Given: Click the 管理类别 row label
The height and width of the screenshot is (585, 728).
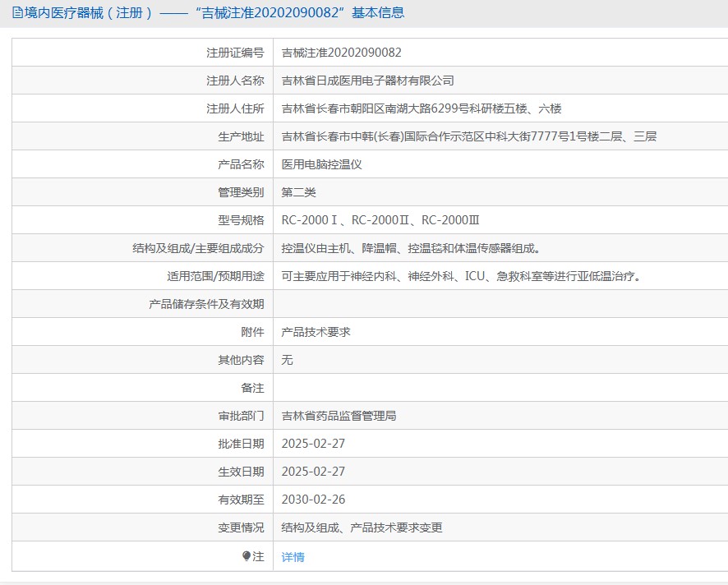Looking at the screenshot, I should [241, 192].
